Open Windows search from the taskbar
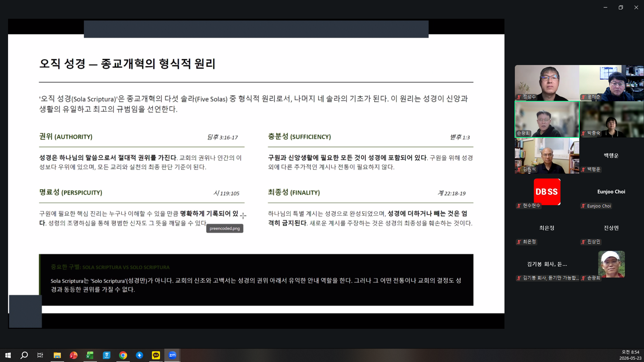Viewport: 644px width, 362px height. click(24, 355)
